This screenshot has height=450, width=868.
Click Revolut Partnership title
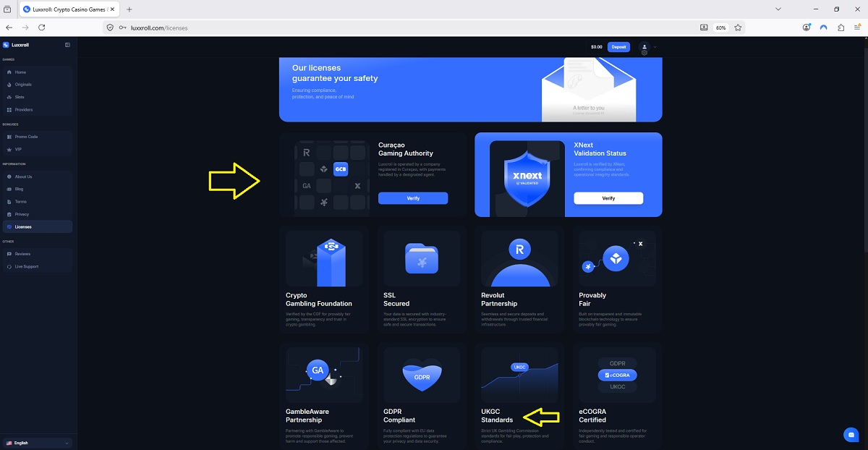pyautogui.click(x=500, y=300)
